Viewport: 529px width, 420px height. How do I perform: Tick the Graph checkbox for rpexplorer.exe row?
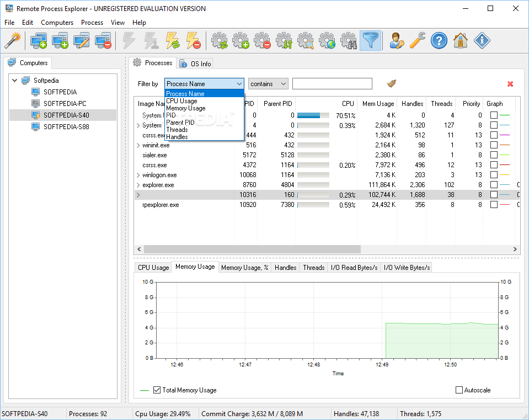[494, 205]
